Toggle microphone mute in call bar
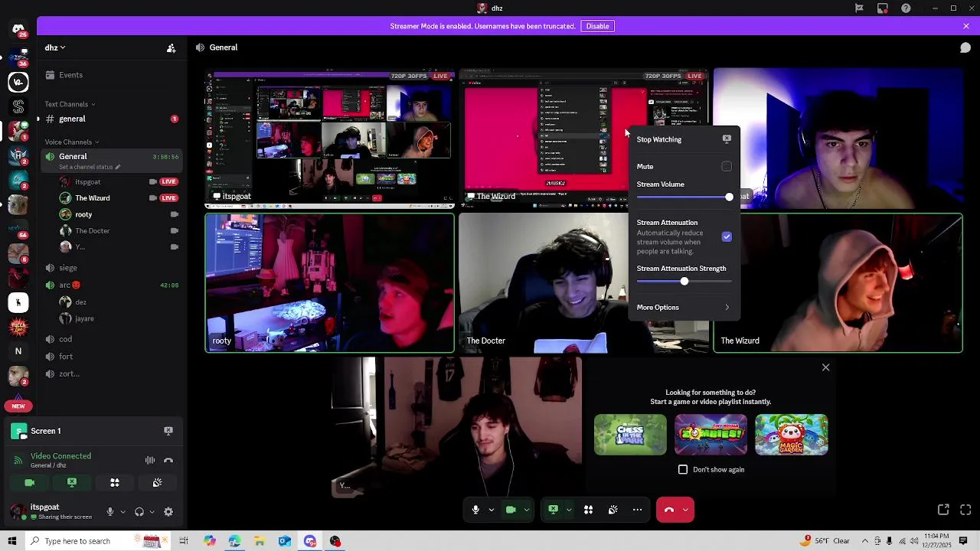Viewport: 980px width, 551px height. click(475, 510)
